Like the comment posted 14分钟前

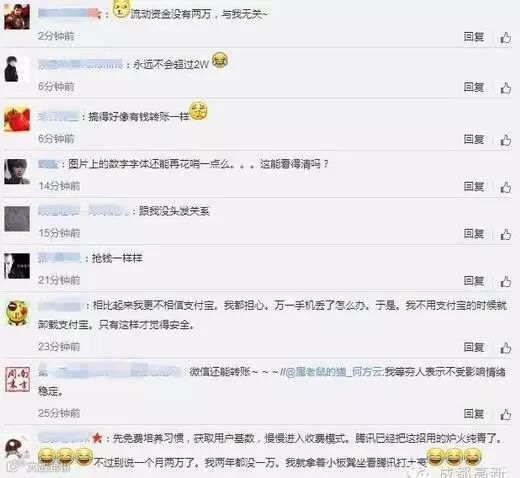click(506, 187)
